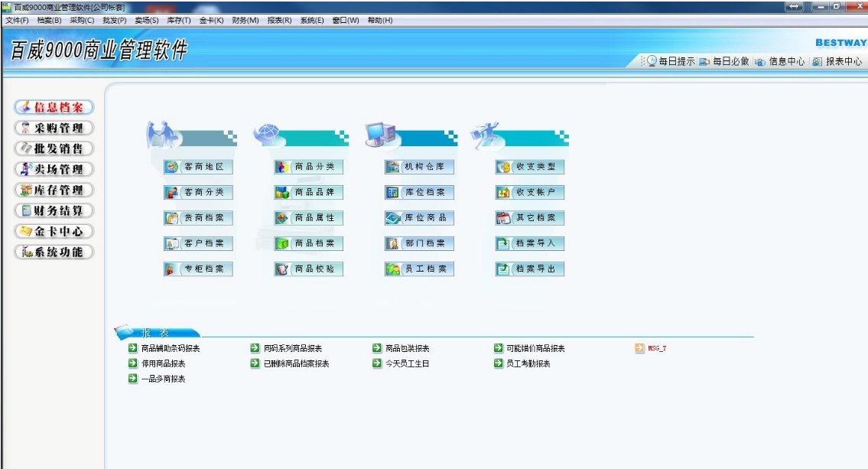Open 报表中心 from top toolbar
This screenshot has width=868, height=469.
coord(837,61)
